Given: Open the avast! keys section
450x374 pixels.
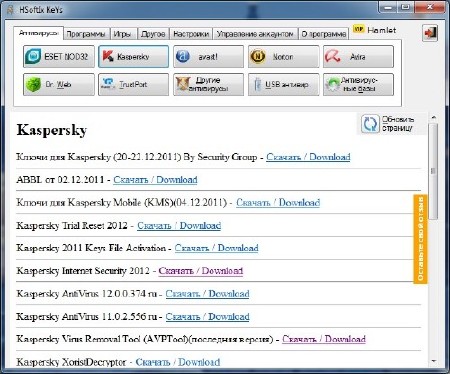Looking at the screenshot, I should tap(208, 56).
